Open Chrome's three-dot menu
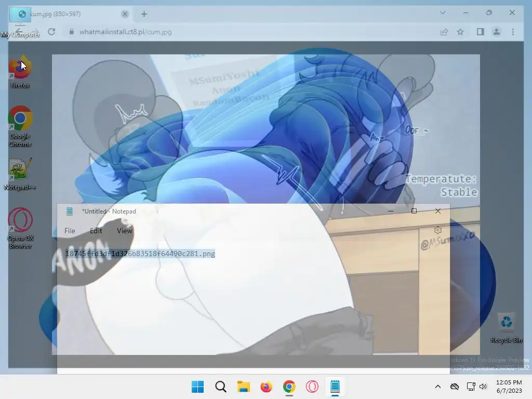The image size is (532, 399). [513, 32]
